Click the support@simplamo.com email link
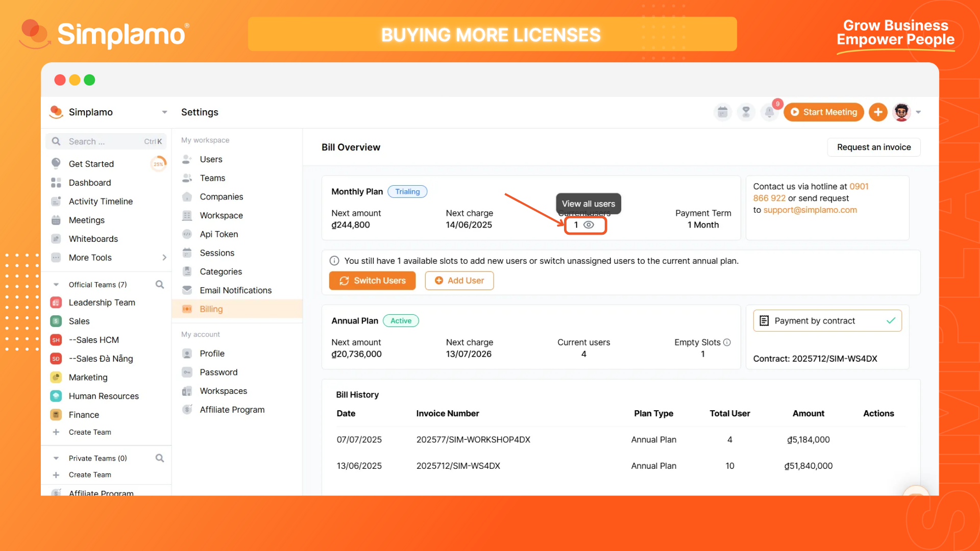 point(810,210)
